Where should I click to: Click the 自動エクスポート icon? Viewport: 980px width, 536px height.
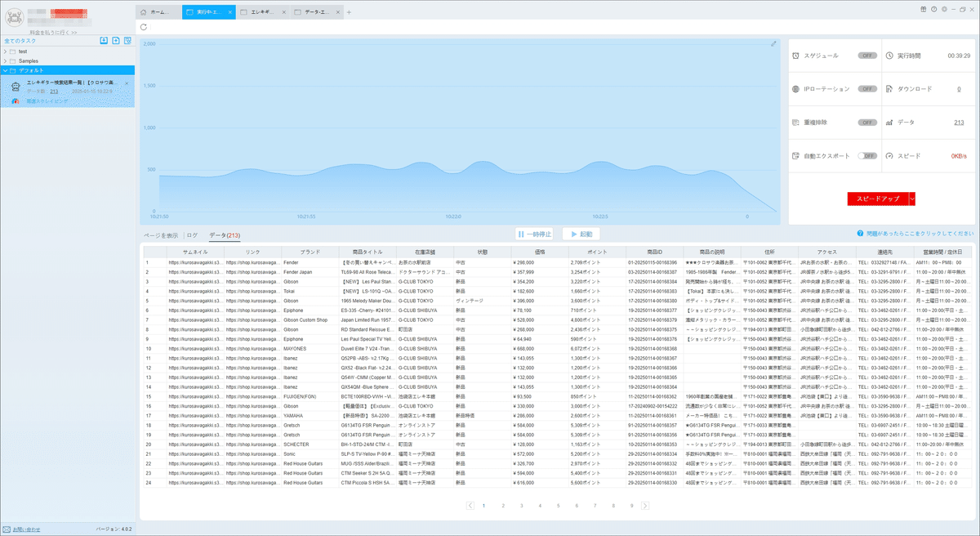(796, 155)
